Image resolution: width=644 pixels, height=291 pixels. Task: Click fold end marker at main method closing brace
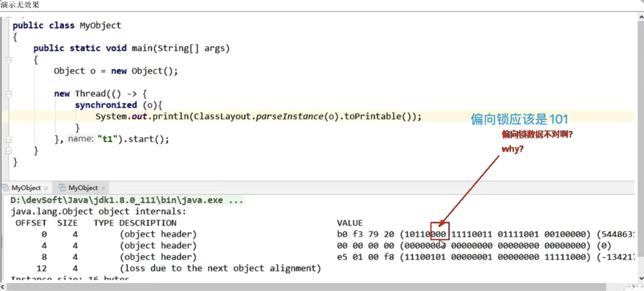click(x=9, y=151)
